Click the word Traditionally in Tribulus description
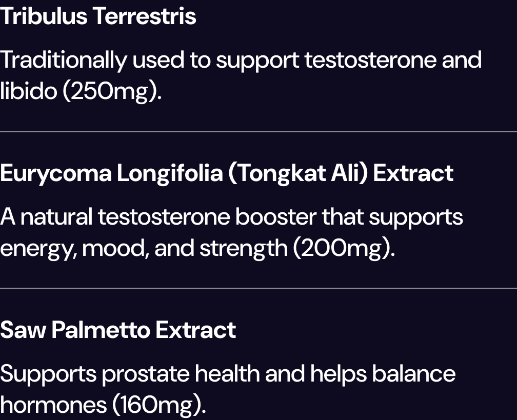 tap(64, 61)
